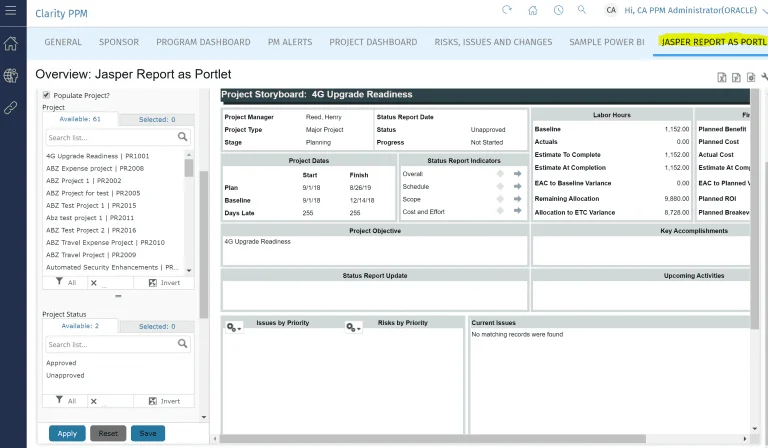Click the second export page icon
Image resolution: width=768 pixels, height=448 pixels.
[736, 77]
